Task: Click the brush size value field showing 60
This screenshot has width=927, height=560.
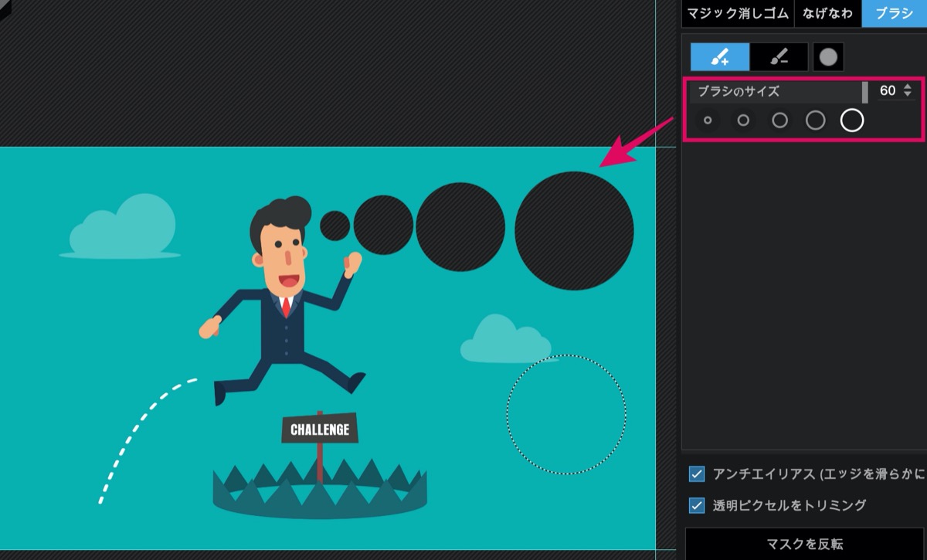Action: 888,90
